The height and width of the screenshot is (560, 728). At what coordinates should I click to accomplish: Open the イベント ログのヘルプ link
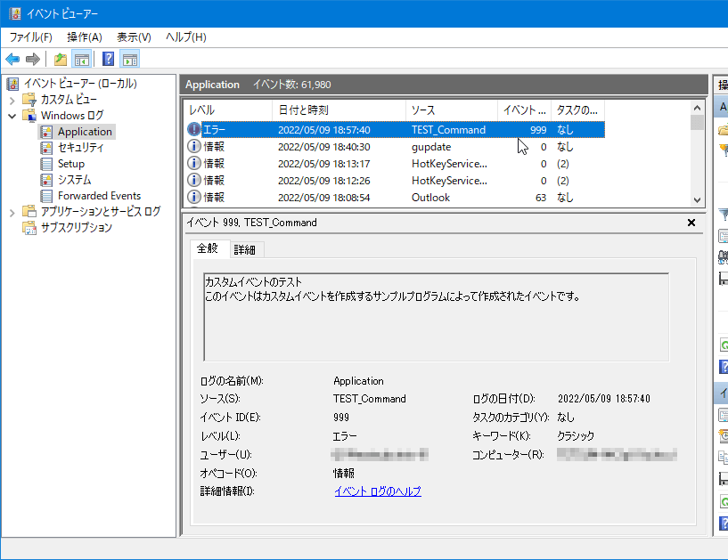[x=377, y=491]
